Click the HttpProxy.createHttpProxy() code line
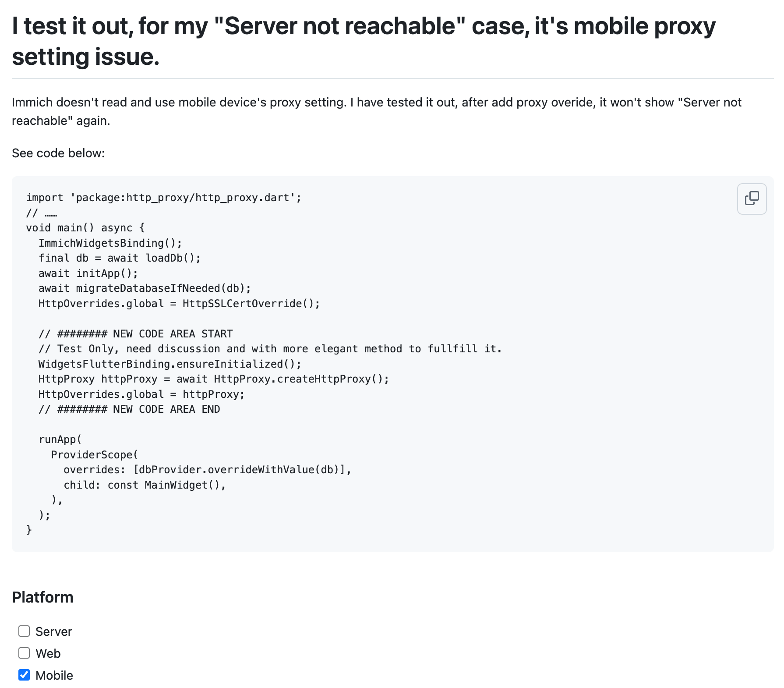The image size is (784, 688). 214,379
